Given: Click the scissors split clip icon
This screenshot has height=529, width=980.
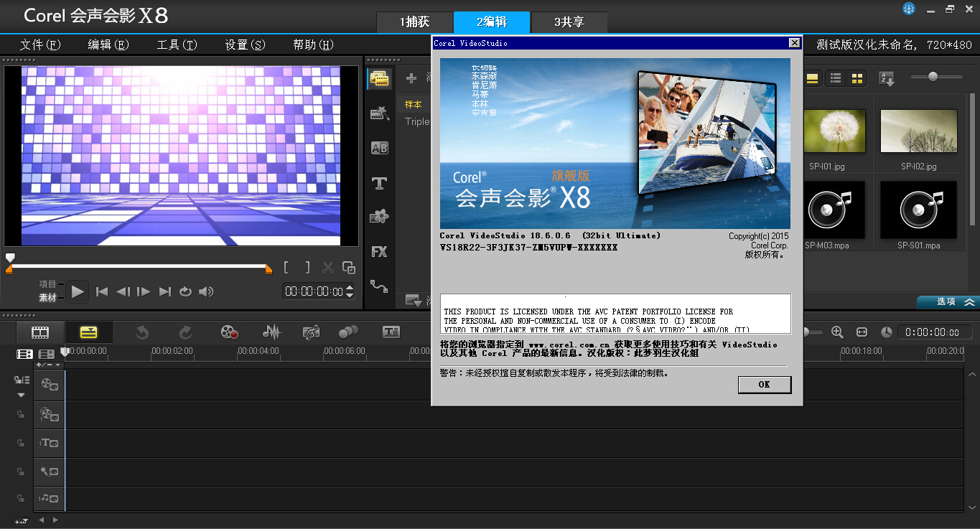Looking at the screenshot, I should [328, 268].
